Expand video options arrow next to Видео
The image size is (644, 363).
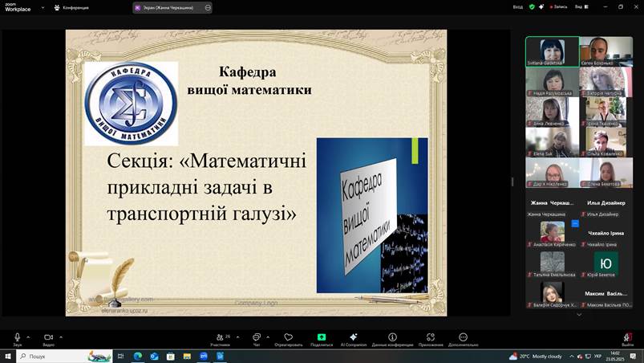(x=61, y=336)
